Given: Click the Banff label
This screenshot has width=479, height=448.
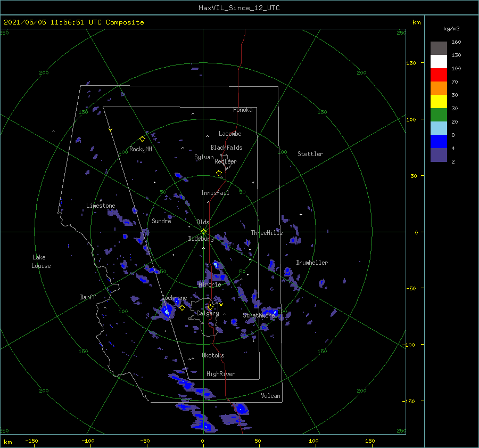Looking at the screenshot, I should pyautogui.click(x=88, y=297).
